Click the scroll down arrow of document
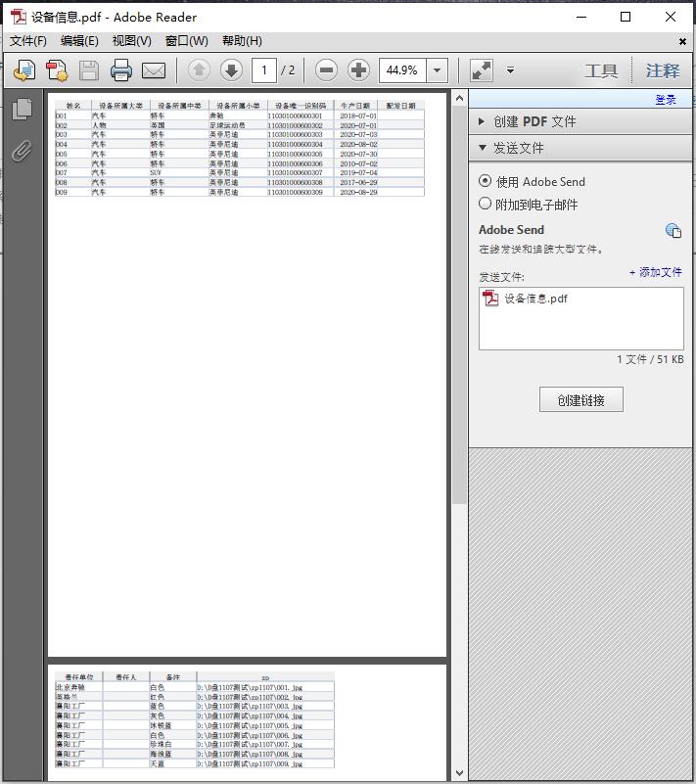Screen dimensions: 696x784 click(x=459, y=773)
